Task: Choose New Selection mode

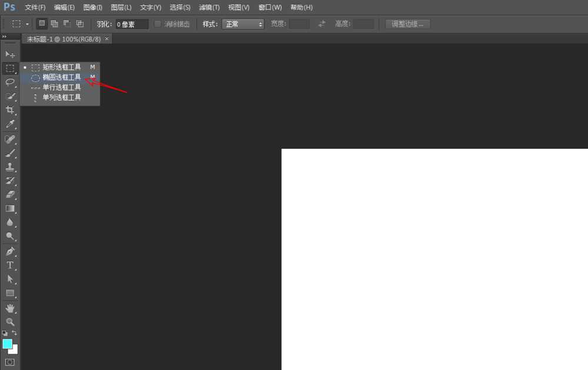Action: click(x=42, y=24)
